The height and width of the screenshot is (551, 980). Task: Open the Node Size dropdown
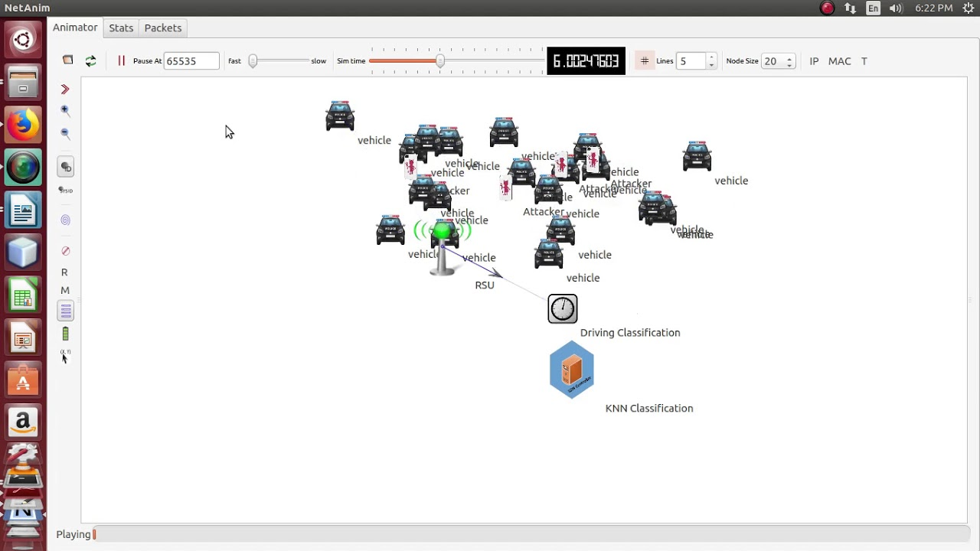[779, 61]
